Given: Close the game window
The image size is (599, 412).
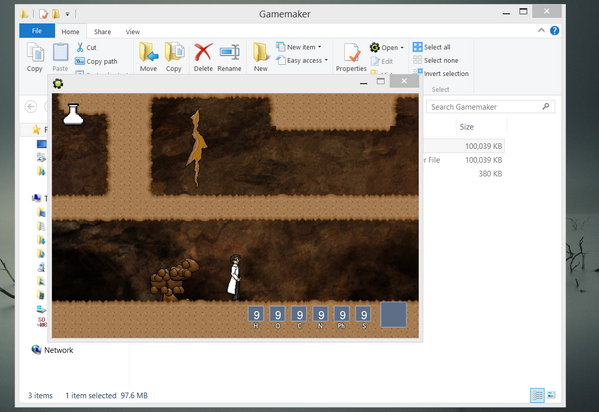Looking at the screenshot, I should pos(404,81).
